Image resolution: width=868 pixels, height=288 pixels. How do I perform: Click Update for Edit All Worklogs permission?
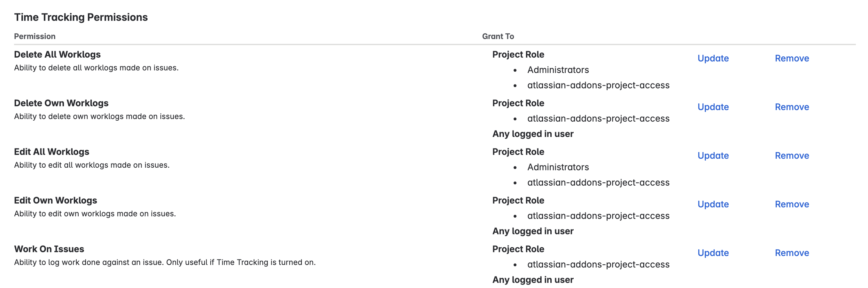point(713,156)
